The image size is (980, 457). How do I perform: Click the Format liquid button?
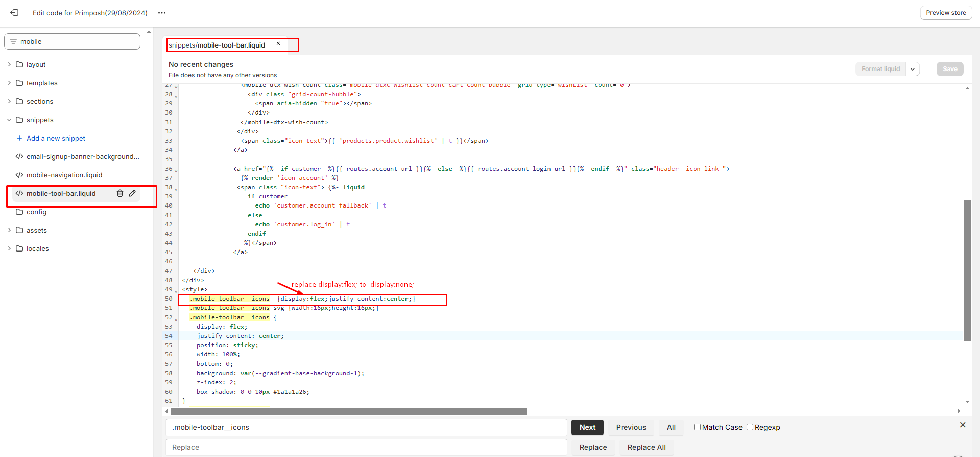click(880, 69)
